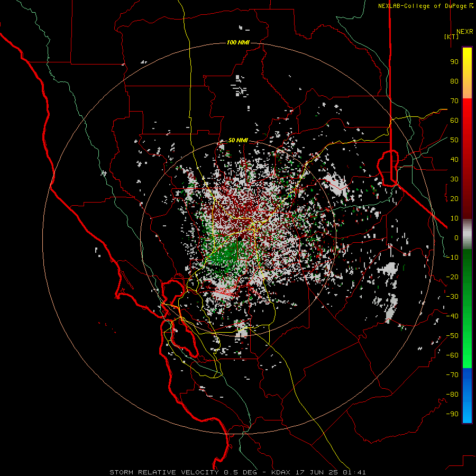
Task: Click the -50 value on velocity scale
Action: (x=452, y=336)
